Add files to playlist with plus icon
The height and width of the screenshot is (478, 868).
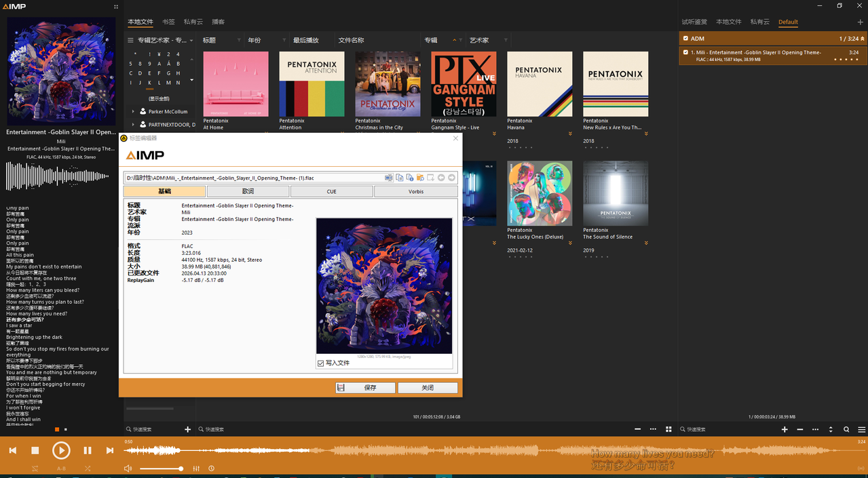click(785, 429)
